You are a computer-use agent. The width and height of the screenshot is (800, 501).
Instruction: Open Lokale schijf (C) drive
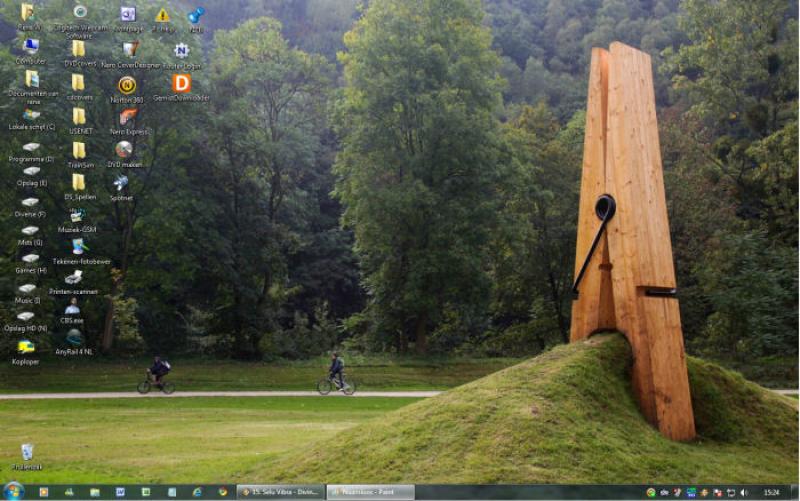point(31,114)
